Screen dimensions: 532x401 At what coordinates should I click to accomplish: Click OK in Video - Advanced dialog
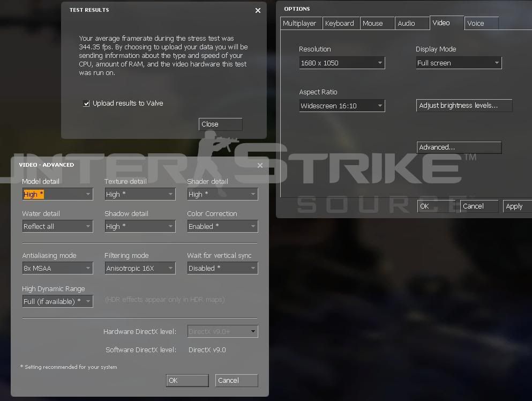[x=188, y=381]
